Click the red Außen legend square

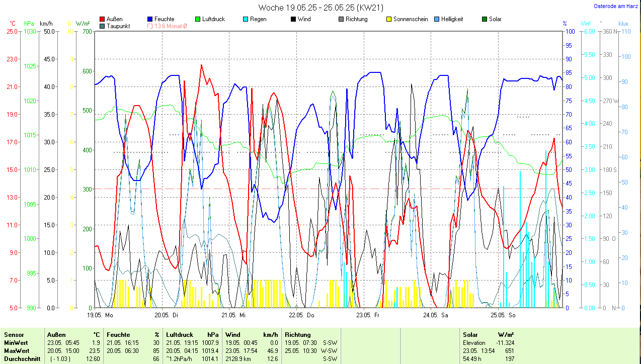(x=103, y=19)
